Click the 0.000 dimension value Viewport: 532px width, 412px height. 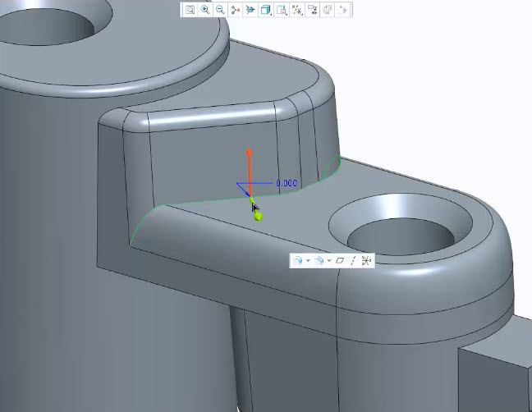(x=287, y=184)
